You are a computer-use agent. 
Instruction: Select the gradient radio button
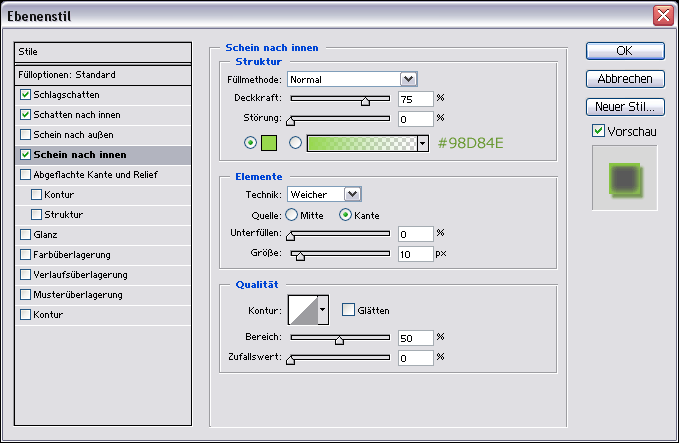coord(295,142)
